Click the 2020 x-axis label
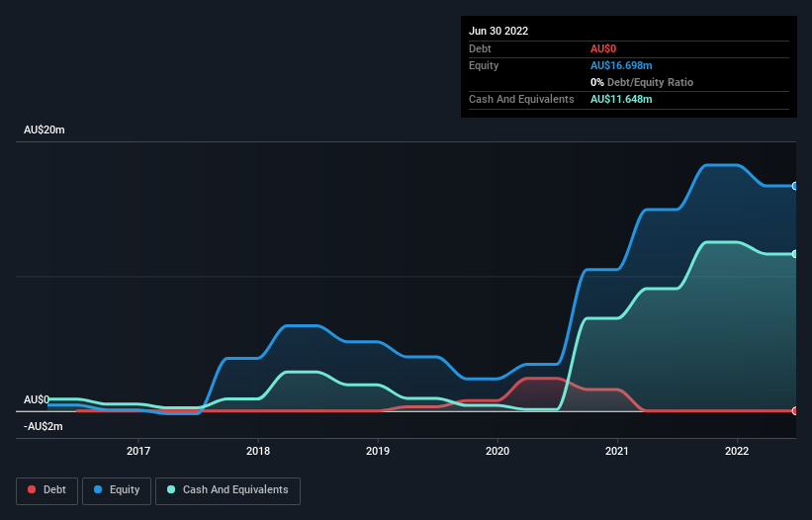The height and width of the screenshot is (520, 812). coord(497,451)
